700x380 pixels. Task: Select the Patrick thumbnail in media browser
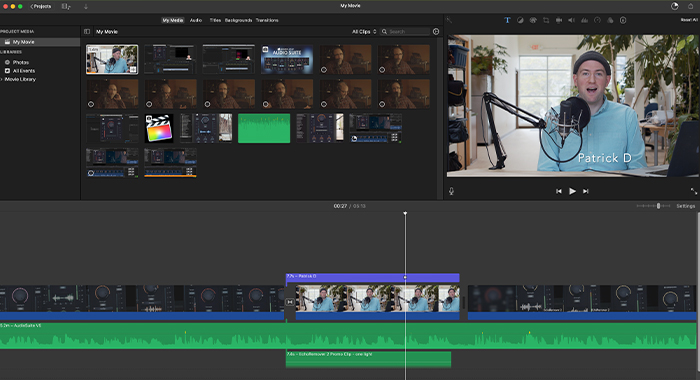tap(112, 59)
